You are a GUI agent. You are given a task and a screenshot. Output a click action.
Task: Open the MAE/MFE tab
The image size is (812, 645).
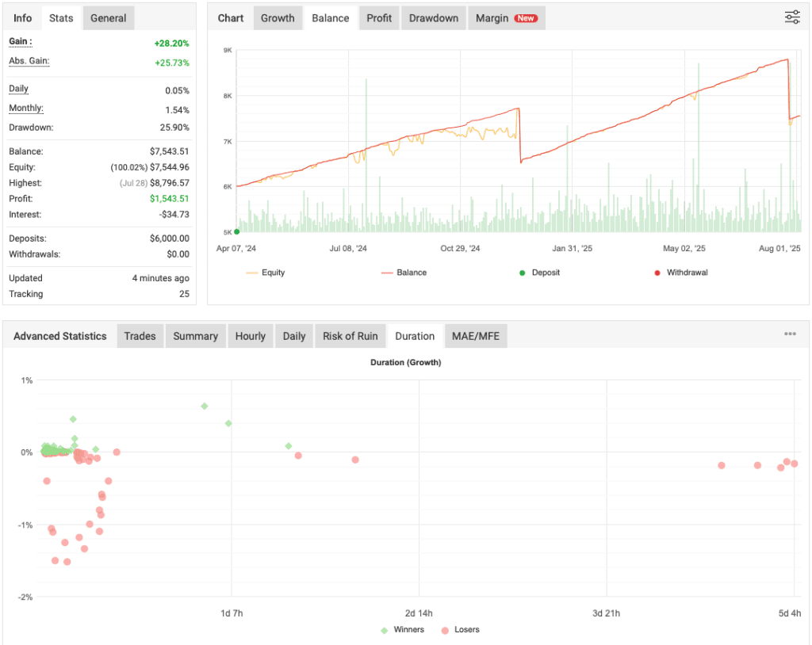tap(476, 335)
